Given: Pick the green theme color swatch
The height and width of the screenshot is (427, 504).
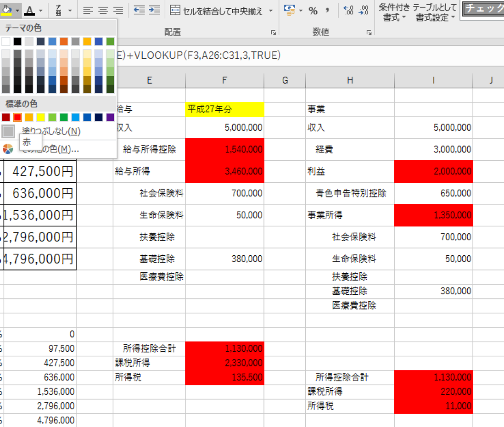Looking at the screenshot, I should 110,41.
